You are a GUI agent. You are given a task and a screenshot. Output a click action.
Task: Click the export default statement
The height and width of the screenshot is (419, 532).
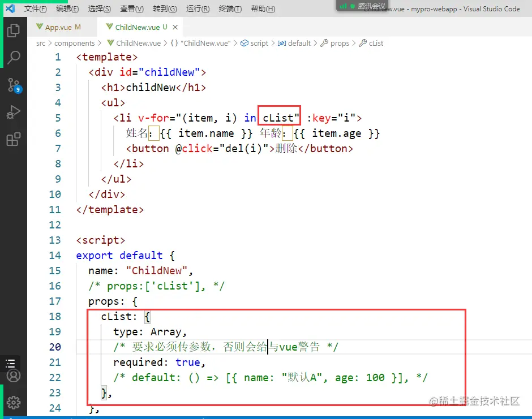click(x=119, y=255)
